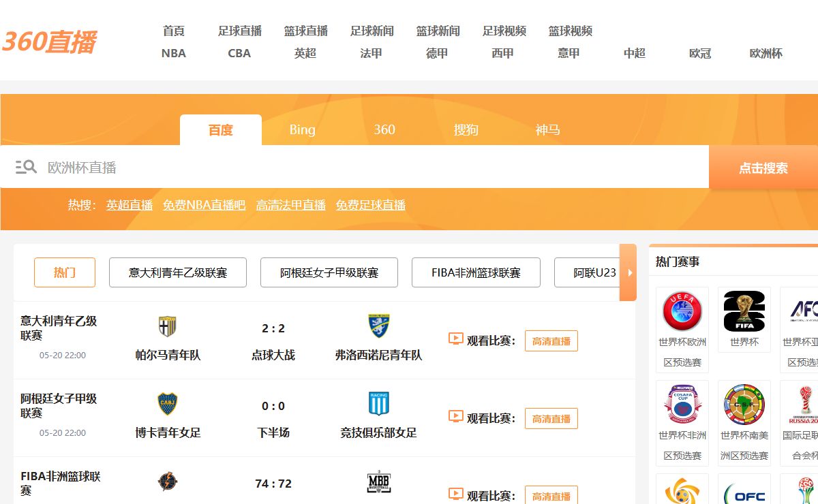Open the orange soccer ball competition logo
This screenshot has width=818, height=504.
[682, 492]
